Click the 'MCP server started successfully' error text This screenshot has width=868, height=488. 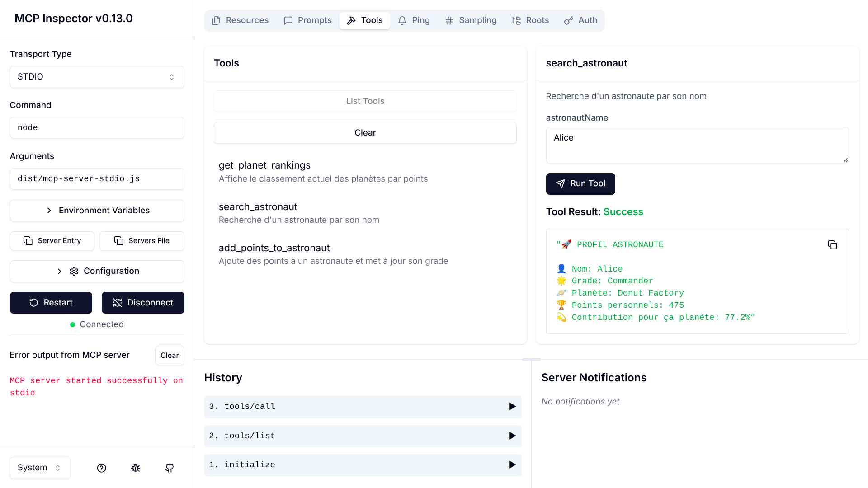[96, 387]
